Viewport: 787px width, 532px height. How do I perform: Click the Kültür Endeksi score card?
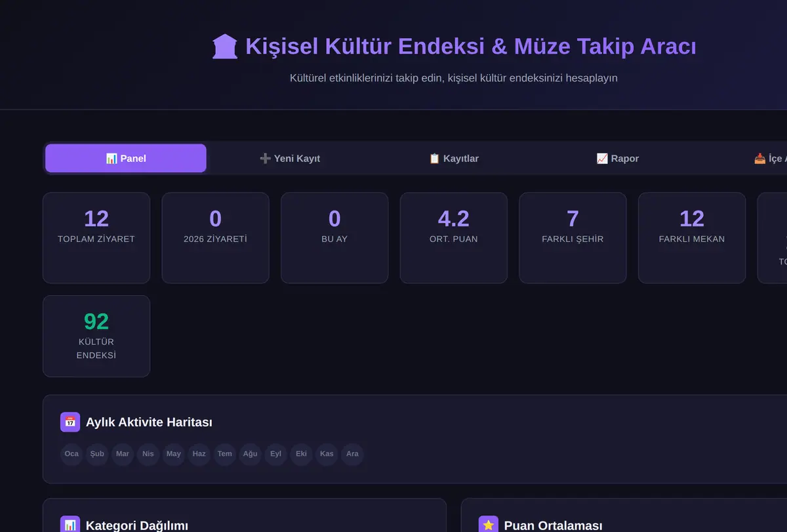[x=96, y=337]
